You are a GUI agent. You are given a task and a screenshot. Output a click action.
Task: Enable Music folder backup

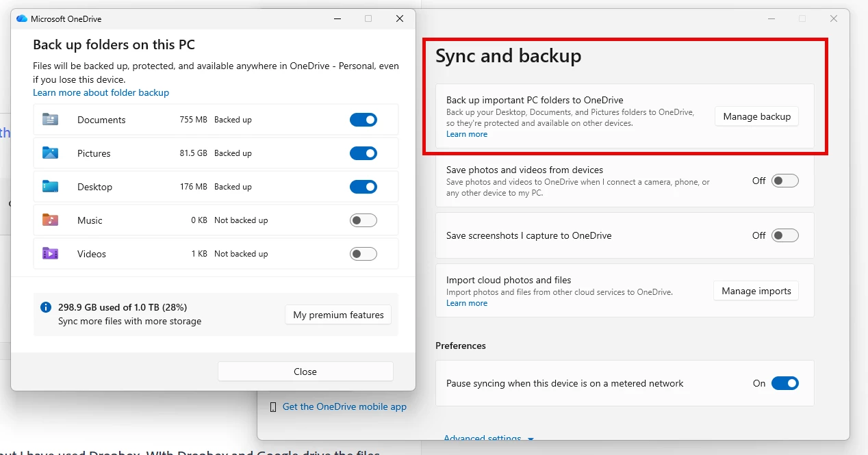click(363, 220)
